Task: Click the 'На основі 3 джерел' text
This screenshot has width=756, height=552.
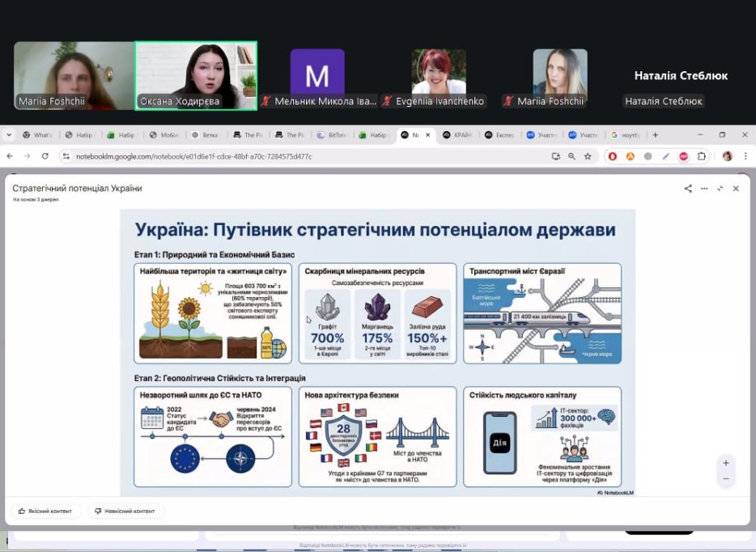Action: pyautogui.click(x=36, y=199)
